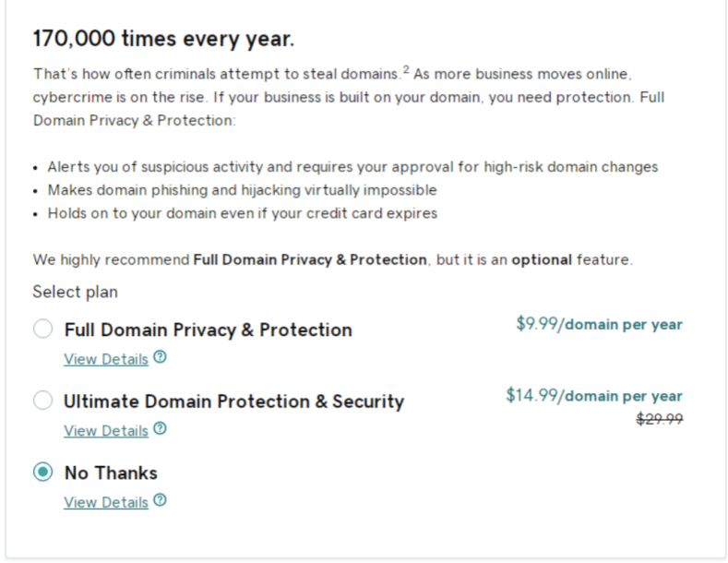Click the $9.99/domain per year price
Screen dimensions: 728x563
click(599, 324)
